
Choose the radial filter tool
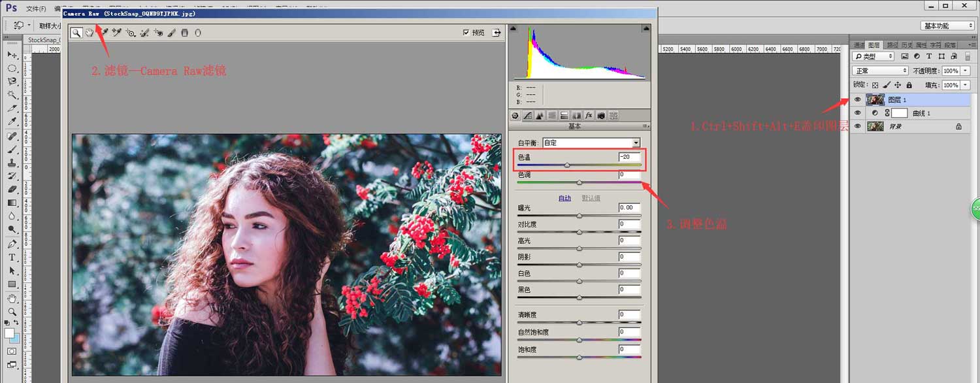point(198,32)
